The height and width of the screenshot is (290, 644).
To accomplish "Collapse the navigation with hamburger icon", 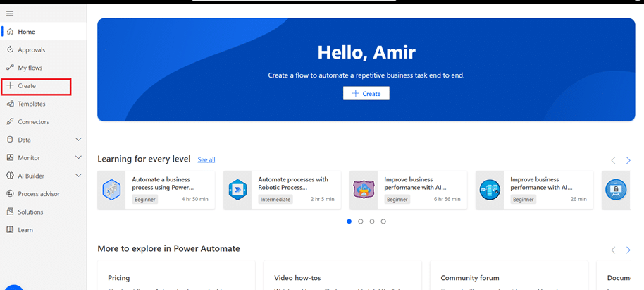I will [x=10, y=13].
